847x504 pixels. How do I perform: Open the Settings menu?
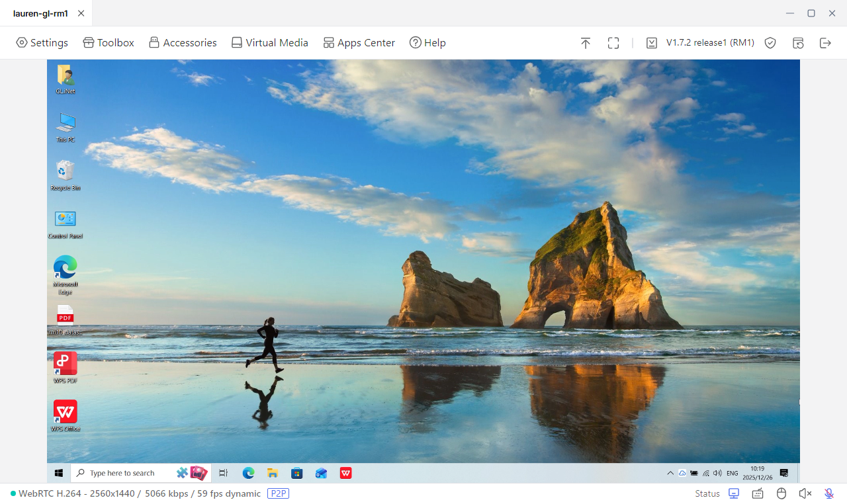pos(42,43)
